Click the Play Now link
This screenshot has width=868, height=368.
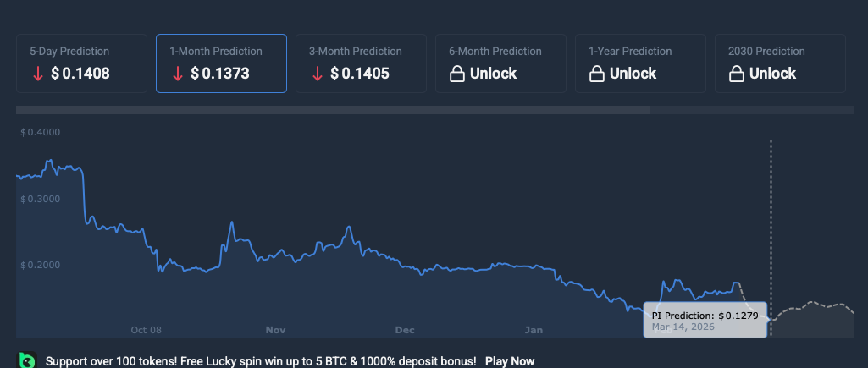(510, 361)
